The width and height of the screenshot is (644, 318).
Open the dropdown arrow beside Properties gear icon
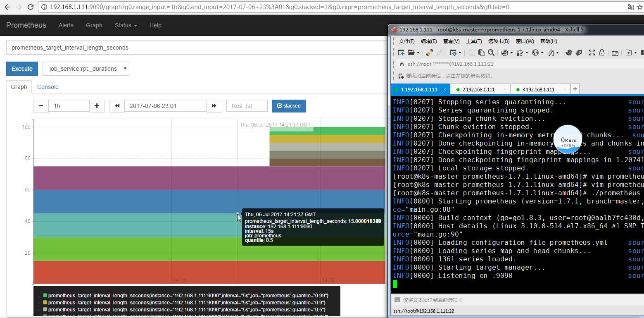click(x=460, y=53)
